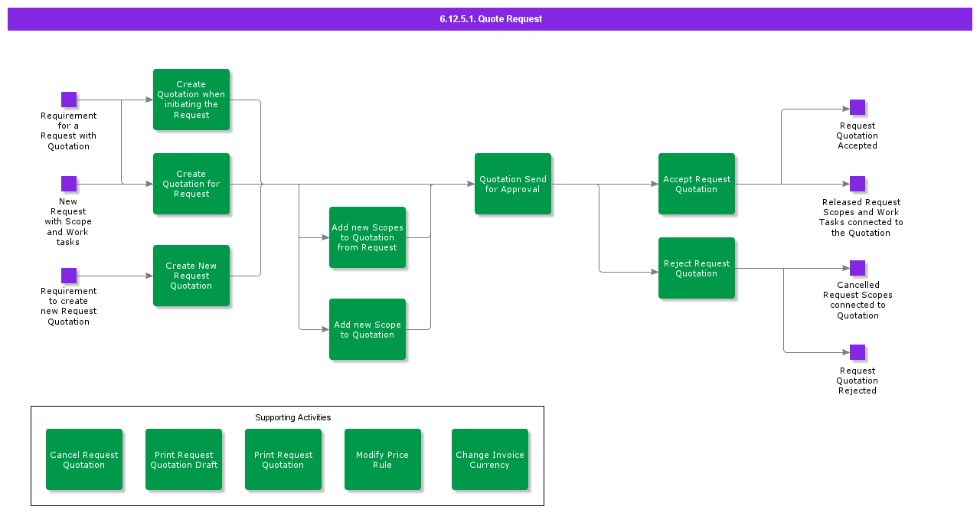This screenshot has height=513, width=980.
Task: Click the purple Requirement for a Request with Quotation event square
Action: [69, 100]
